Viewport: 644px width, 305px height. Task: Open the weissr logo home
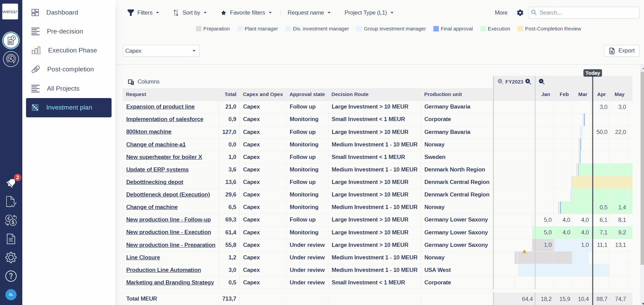click(x=10, y=11)
